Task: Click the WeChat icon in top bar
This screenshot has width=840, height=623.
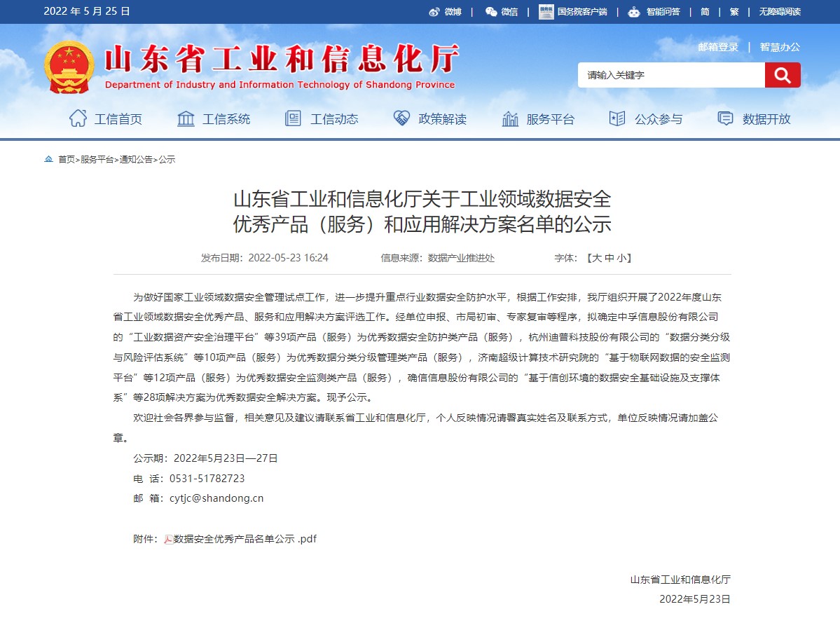Action: [491, 12]
